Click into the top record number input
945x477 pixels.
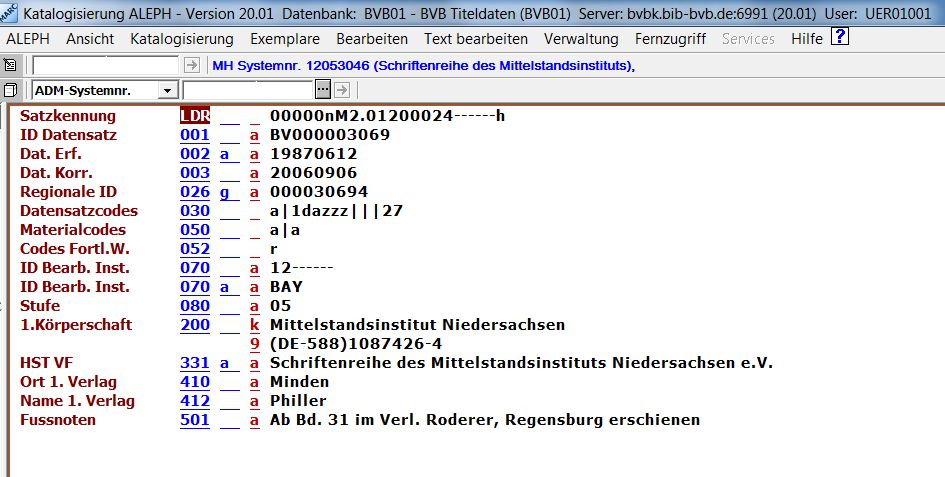[x=106, y=65]
